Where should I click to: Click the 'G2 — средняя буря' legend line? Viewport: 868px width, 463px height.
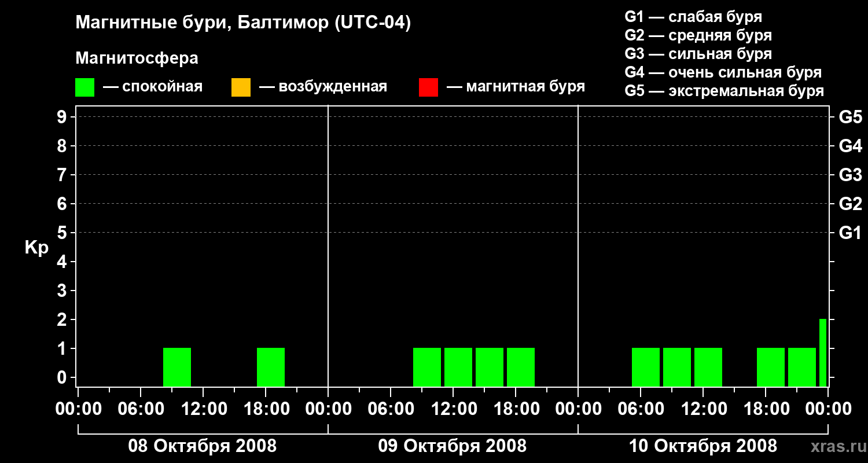[698, 35]
